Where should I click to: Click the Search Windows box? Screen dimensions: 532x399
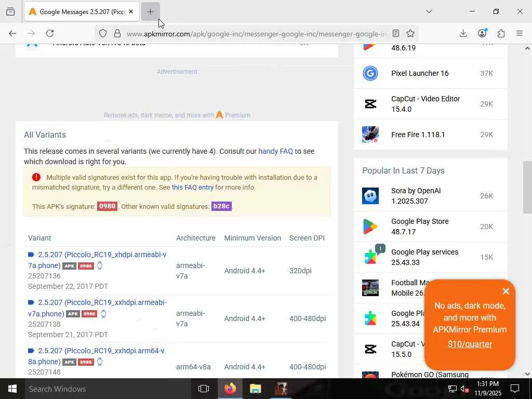[x=109, y=389]
